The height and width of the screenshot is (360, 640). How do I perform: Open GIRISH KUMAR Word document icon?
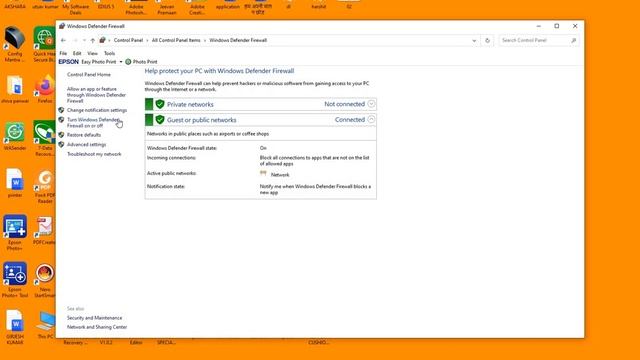tap(15, 327)
